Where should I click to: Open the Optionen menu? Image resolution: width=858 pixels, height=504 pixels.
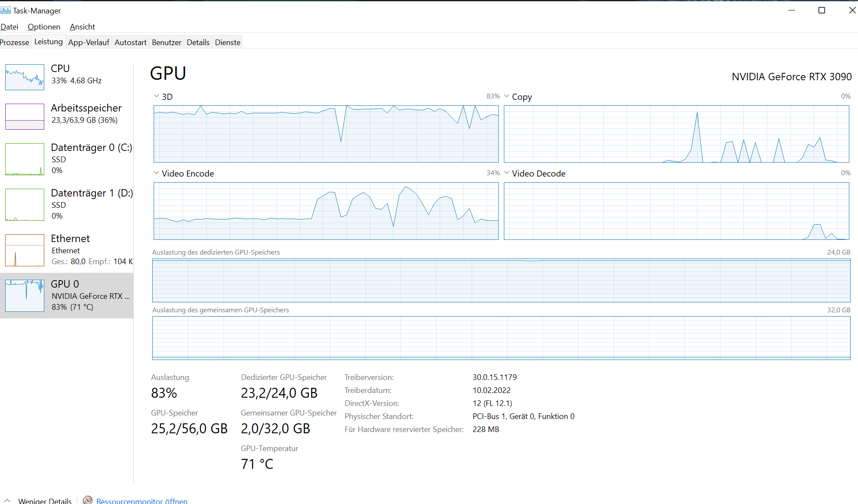pyautogui.click(x=44, y=26)
